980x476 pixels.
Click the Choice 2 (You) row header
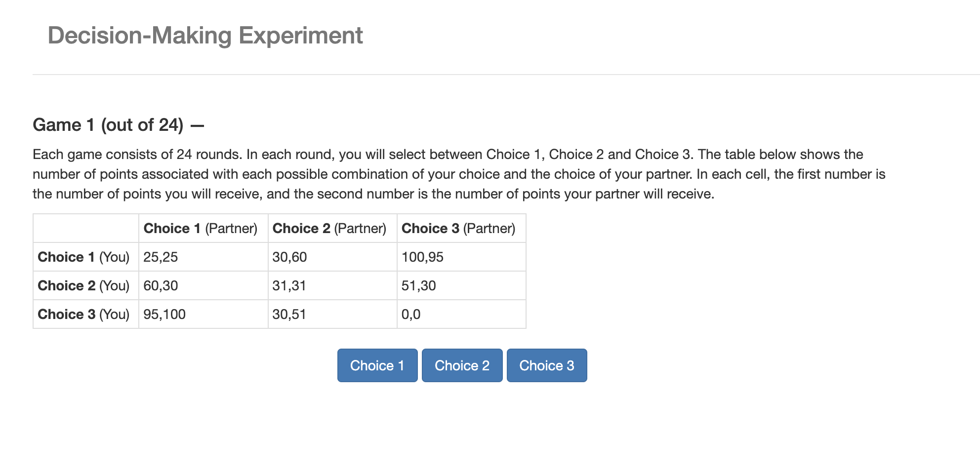point(86,285)
